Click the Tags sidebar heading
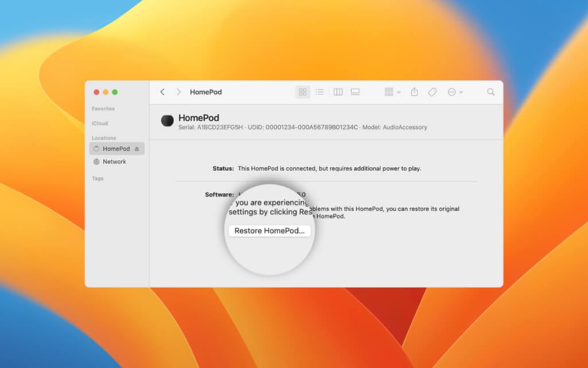The image size is (588, 368). [x=98, y=178]
